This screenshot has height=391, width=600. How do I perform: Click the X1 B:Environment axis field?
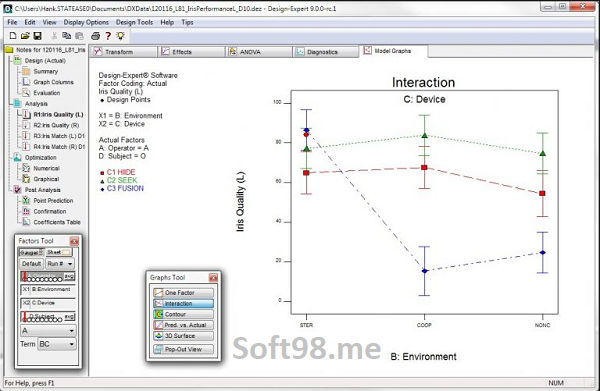(48, 290)
